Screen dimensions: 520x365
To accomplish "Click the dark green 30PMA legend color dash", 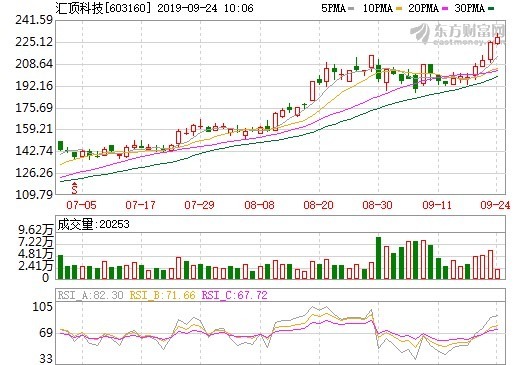I will [491, 9].
